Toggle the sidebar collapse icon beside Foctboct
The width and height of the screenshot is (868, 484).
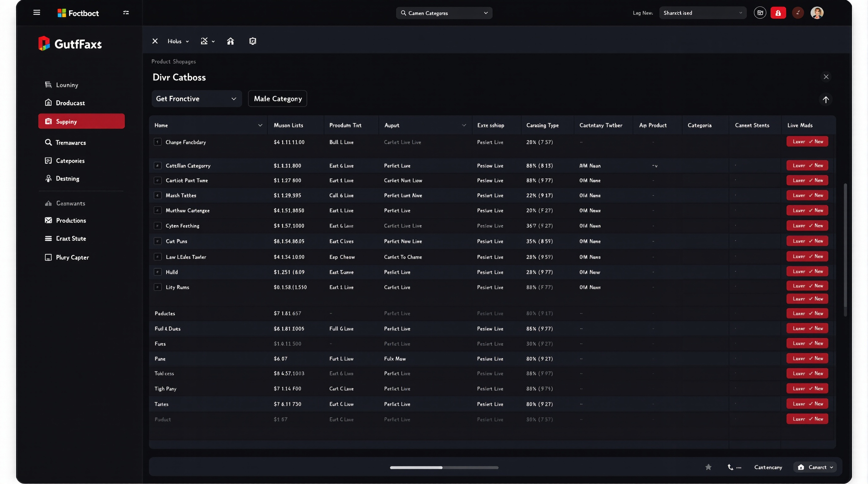click(126, 13)
